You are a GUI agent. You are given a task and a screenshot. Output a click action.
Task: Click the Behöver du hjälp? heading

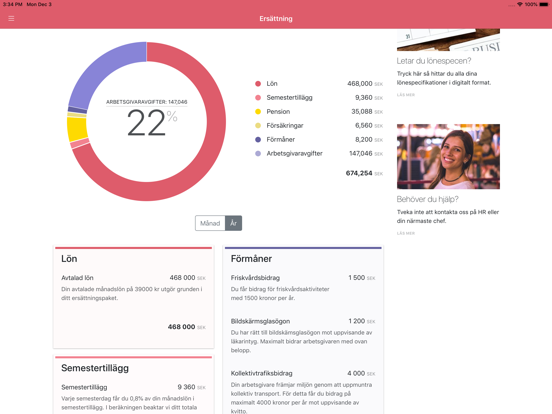coord(427,199)
